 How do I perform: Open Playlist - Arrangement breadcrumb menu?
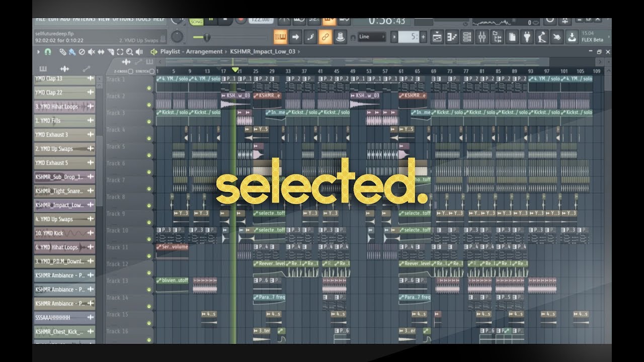(191, 51)
